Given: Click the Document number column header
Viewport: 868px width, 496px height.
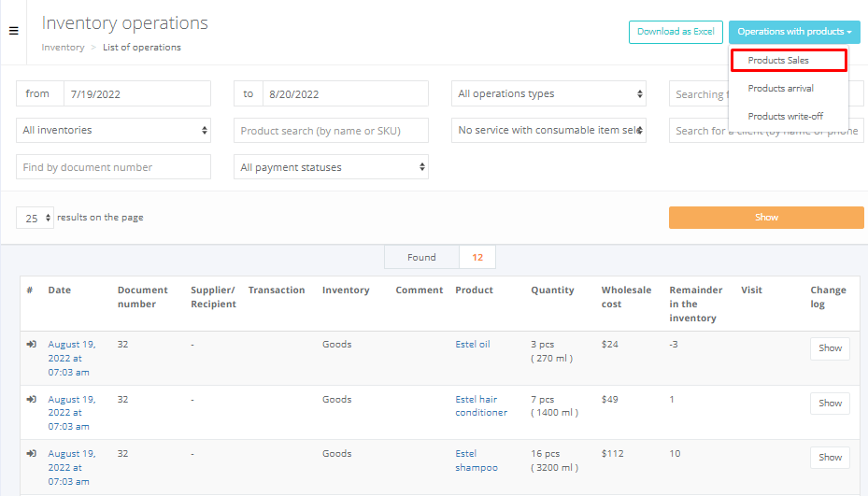Looking at the screenshot, I should click(x=142, y=297).
